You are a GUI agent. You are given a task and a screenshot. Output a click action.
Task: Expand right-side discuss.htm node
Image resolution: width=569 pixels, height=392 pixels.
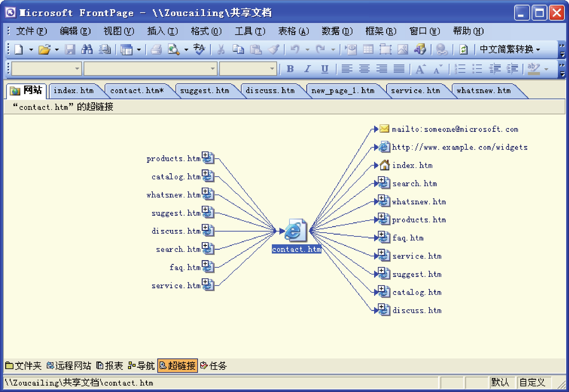[x=381, y=307]
